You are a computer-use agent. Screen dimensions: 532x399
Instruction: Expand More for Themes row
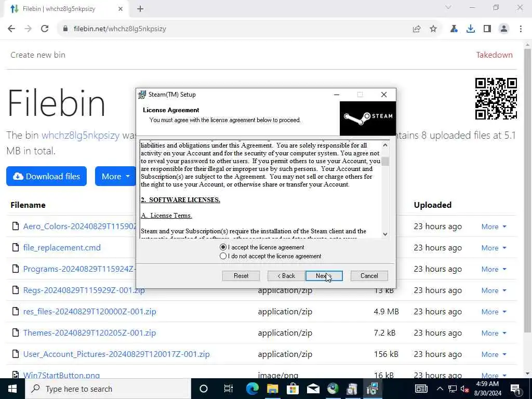(494, 333)
